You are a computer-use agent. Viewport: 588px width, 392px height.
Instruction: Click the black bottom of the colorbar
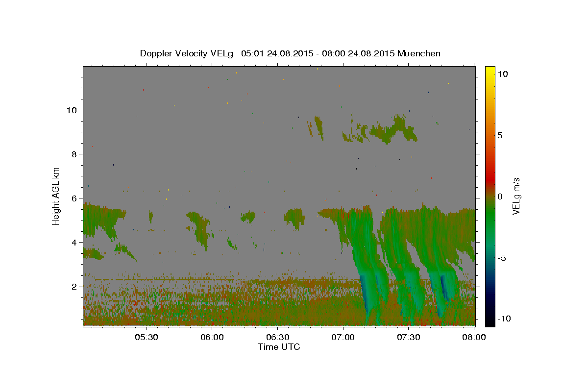click(490, 319)
